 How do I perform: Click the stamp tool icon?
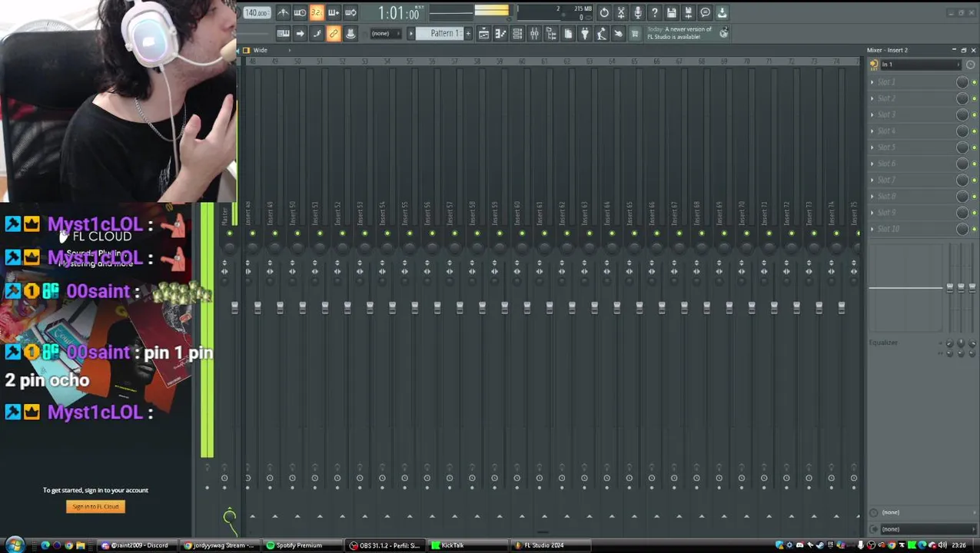tap(350, 34)
